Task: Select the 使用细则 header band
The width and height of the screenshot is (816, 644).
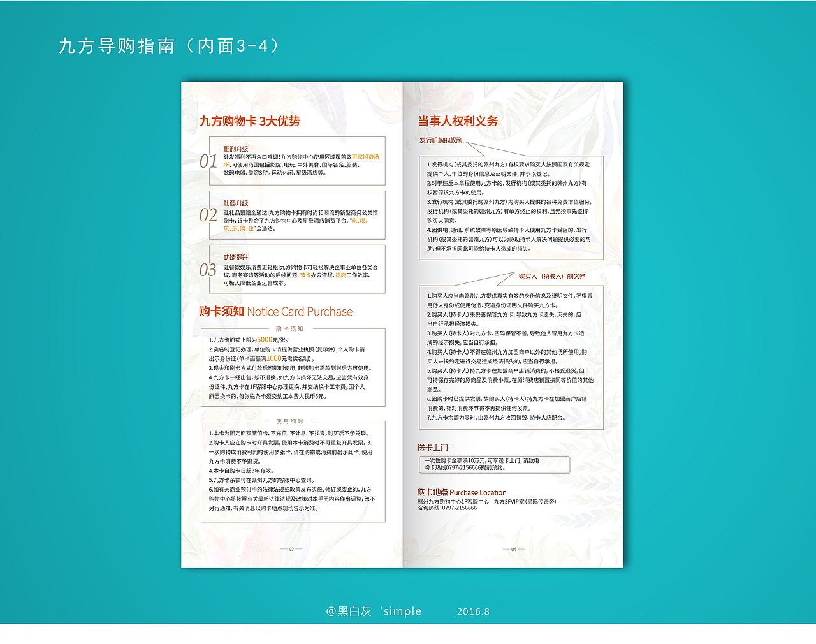Action: [x=290, y=422]
